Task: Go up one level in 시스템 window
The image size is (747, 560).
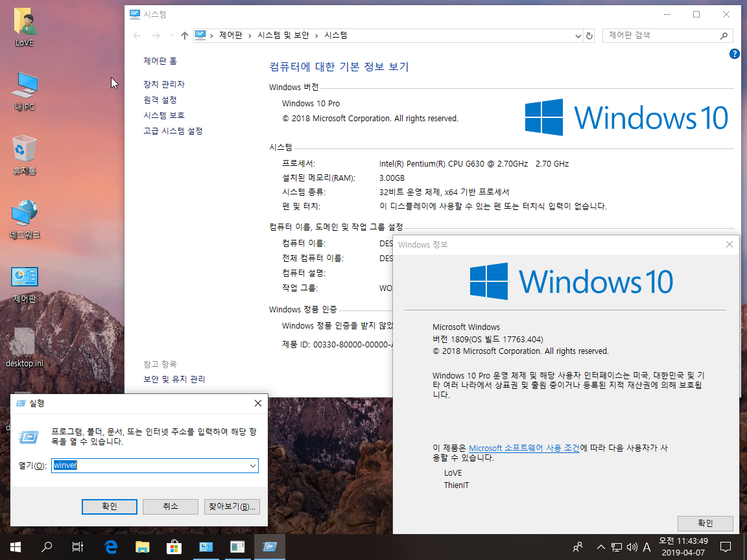Action: pos(185,36)
